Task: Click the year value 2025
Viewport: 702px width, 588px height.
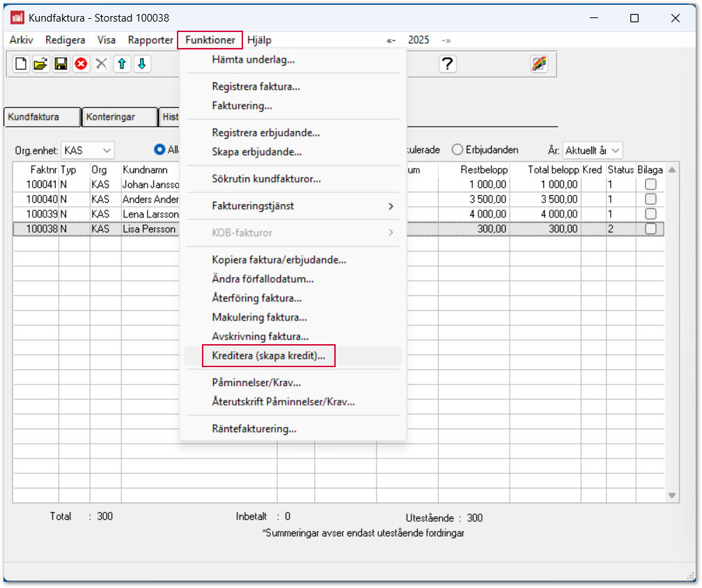Action: coord(419,40)
